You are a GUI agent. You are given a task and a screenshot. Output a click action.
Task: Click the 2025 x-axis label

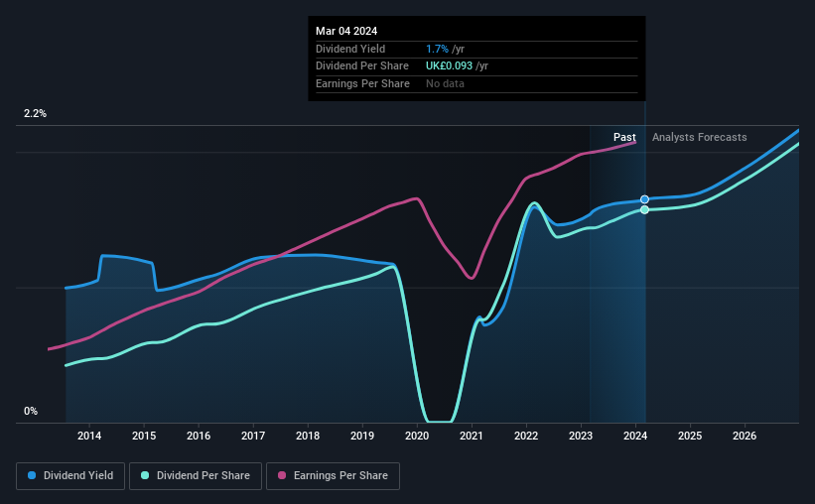click(x=690, y=436)
